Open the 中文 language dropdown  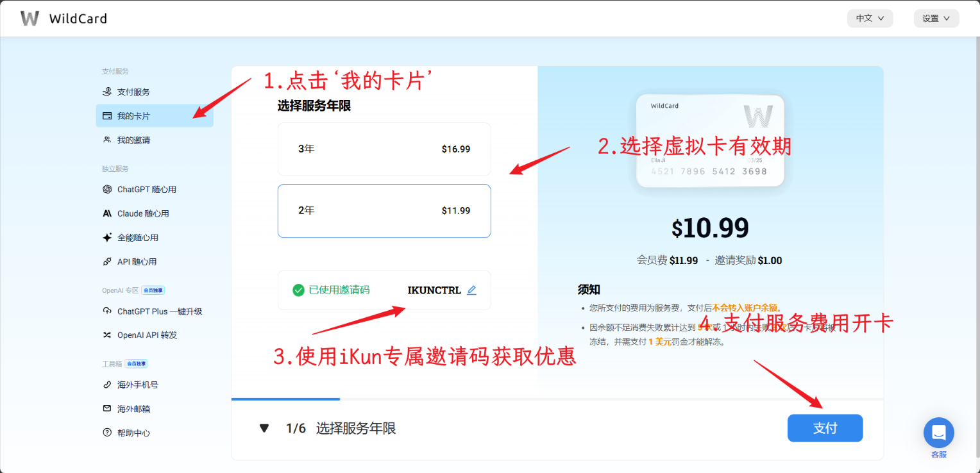pyautogui.click(x=870, y=18)
